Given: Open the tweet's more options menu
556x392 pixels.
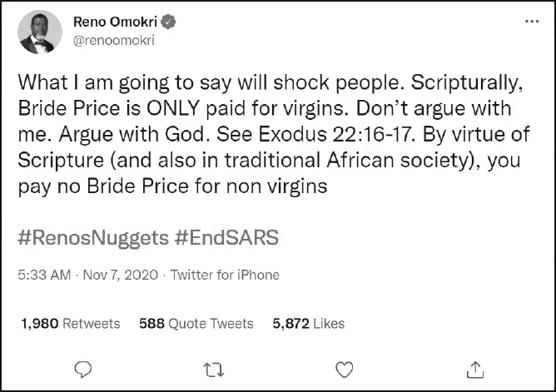Looking at the screenshot, I should pyautogui.click(x=531, y=22).
